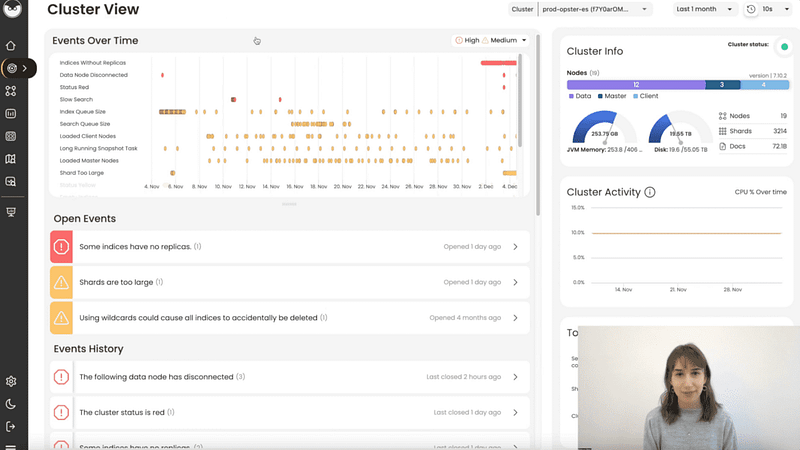Open settings gear in sidebar

click(11, 381)
